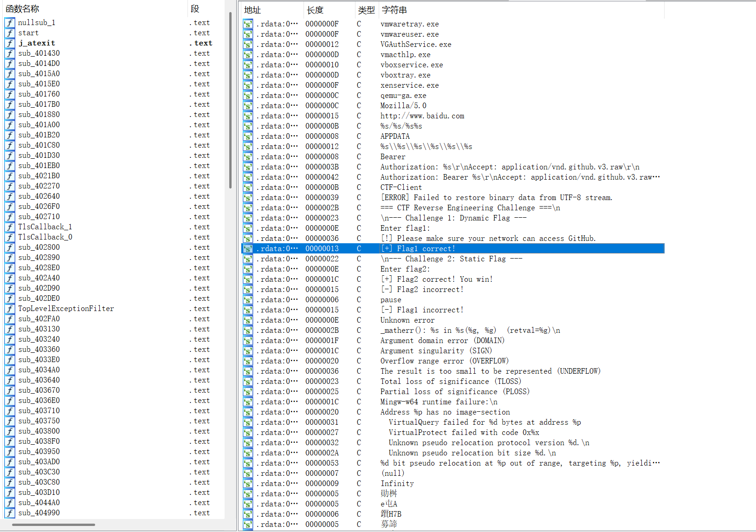Click string icon for http://www.baidu.com row

click(x=248, y=116)
